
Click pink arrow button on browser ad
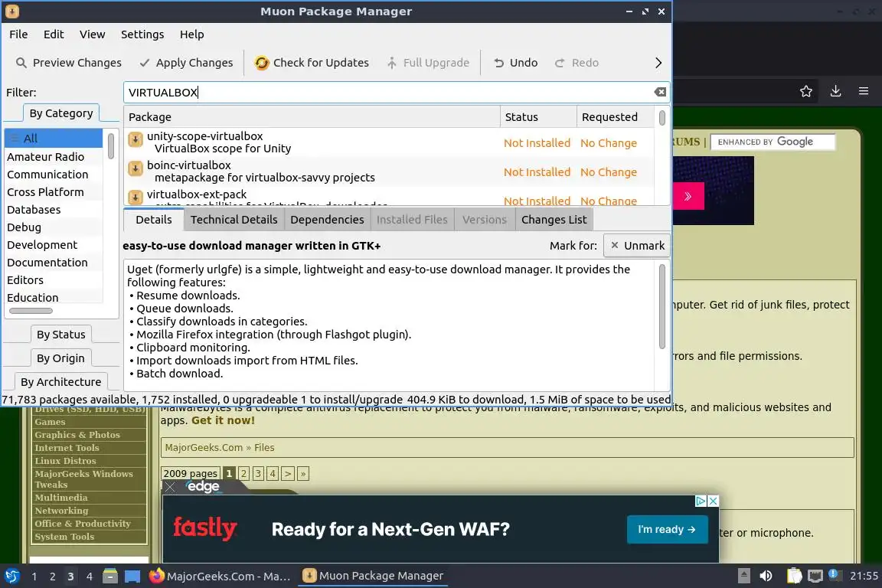pos(688,196)
